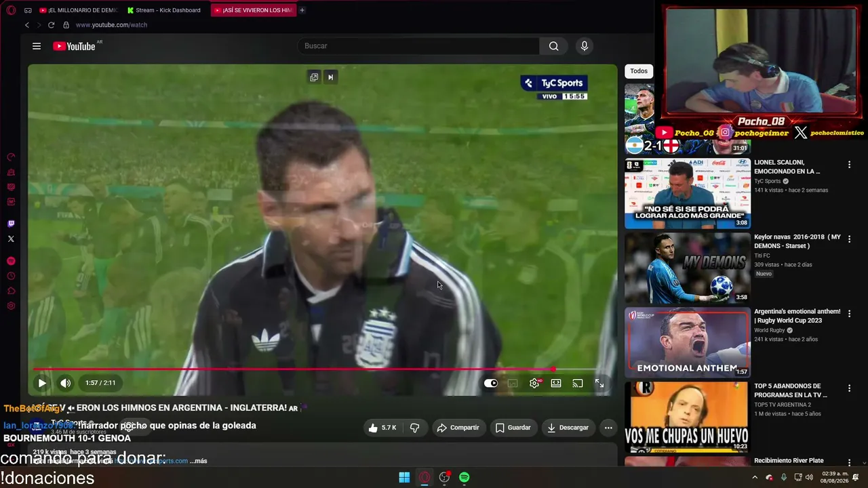The image size is (868, 488).
Task: Open options for the Keylor navas video
Action: tap(849, 239)
